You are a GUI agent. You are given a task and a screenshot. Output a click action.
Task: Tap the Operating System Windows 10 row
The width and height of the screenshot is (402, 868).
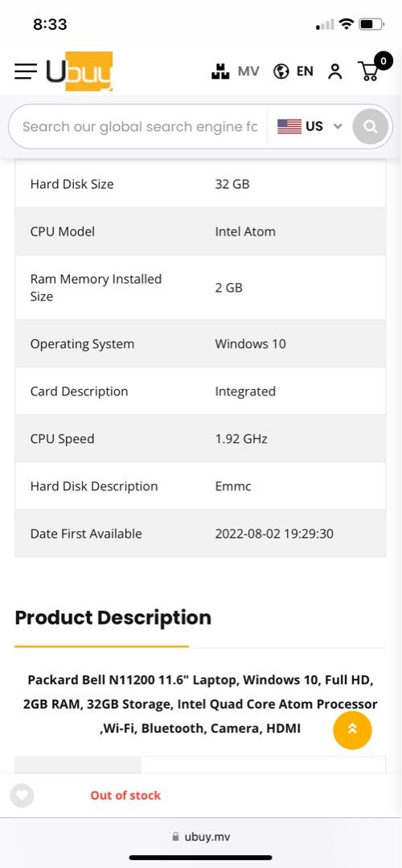coord(200,344)
